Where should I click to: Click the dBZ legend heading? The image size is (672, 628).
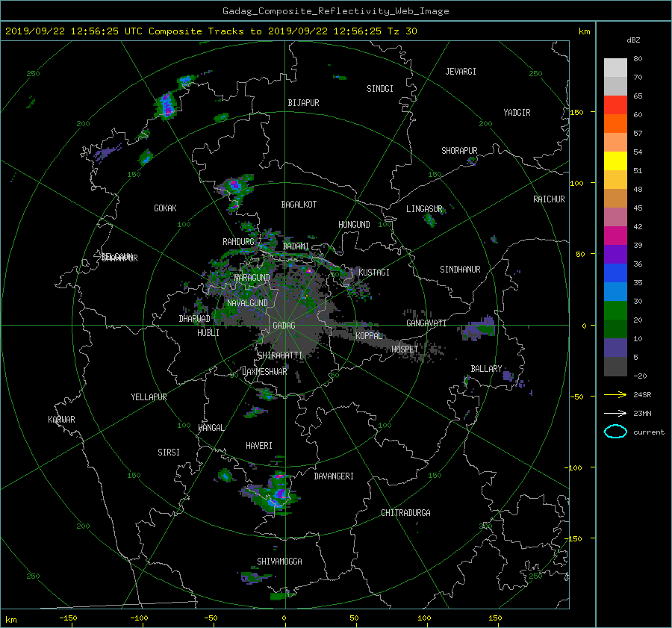633,40
